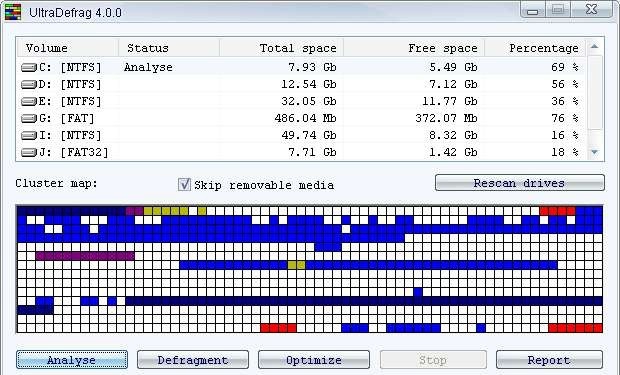Click the volume list scroll down arrow
Image resolution: width=620 pixels, height=375 pixels.
pyautogui.click(x=594, y=152)
